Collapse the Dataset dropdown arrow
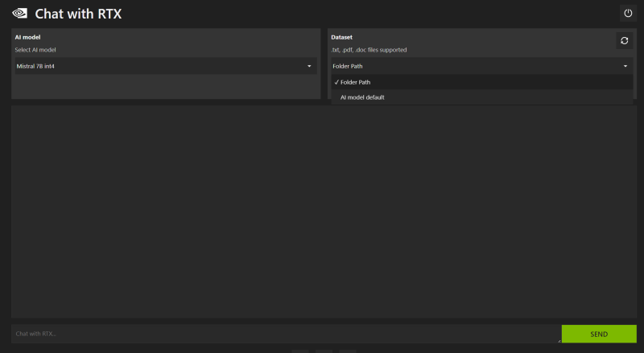 (x=625, y=66)
